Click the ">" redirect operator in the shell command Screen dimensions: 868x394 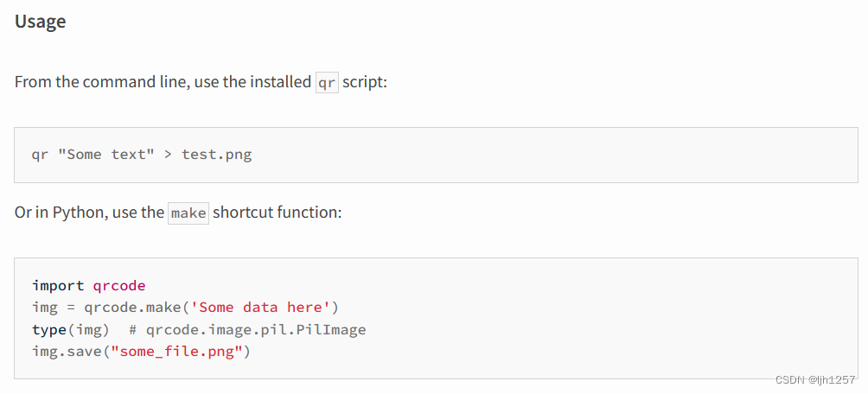pos(168,155)
